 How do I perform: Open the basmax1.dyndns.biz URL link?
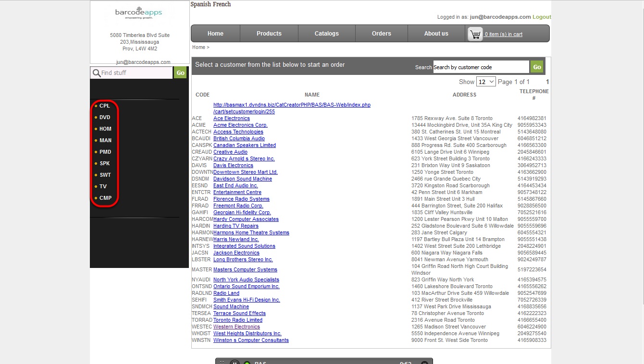click(292, 108)
